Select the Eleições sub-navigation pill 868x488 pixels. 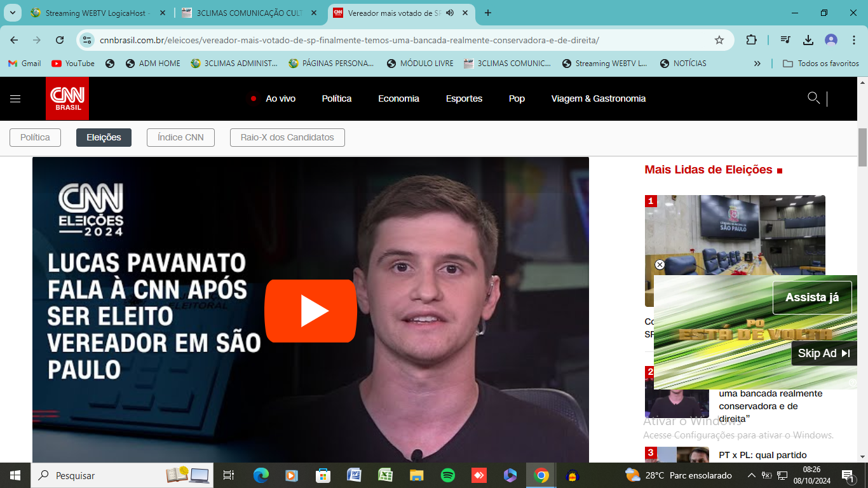click(x=104, y=137)
